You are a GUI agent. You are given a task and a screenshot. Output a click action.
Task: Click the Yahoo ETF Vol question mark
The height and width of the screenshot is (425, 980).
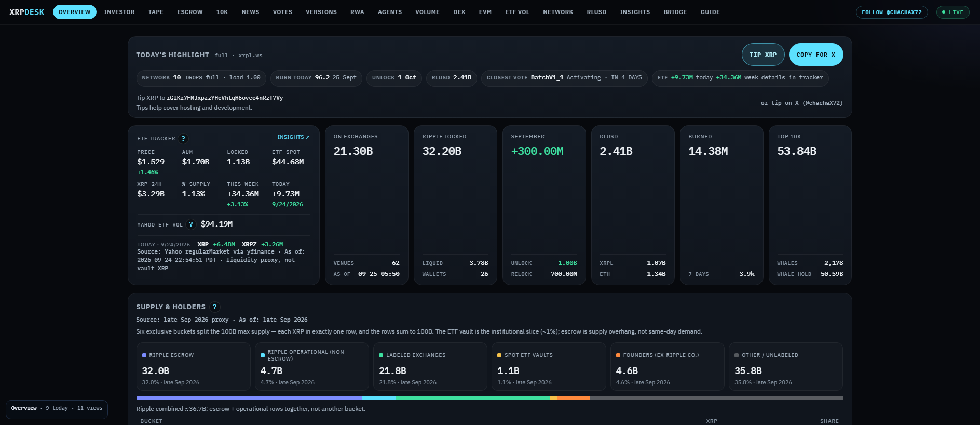pyautogui.click(x=191, y=224)
